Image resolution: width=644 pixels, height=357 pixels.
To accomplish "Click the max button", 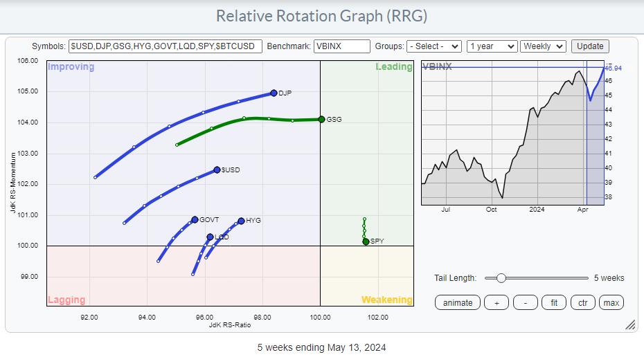I will pos(611,302).
